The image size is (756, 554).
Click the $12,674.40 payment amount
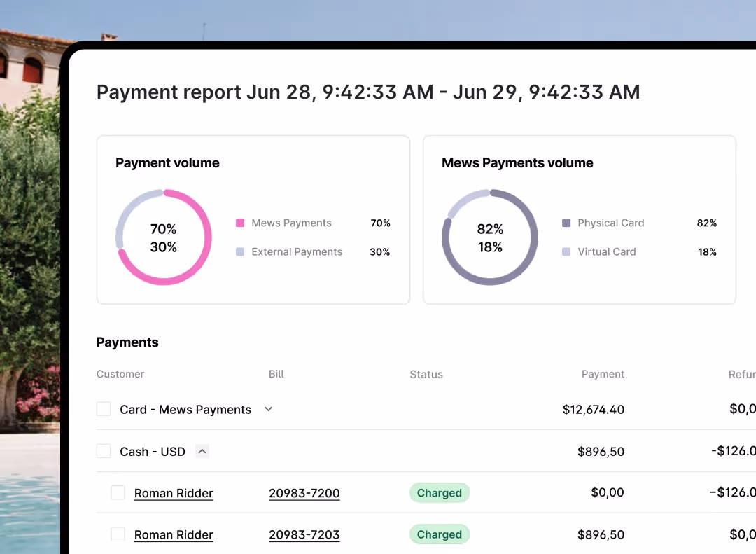pos(594,410)
